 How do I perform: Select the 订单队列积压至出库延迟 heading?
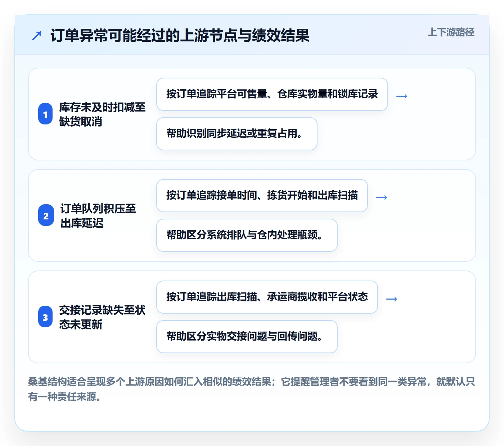98,216
